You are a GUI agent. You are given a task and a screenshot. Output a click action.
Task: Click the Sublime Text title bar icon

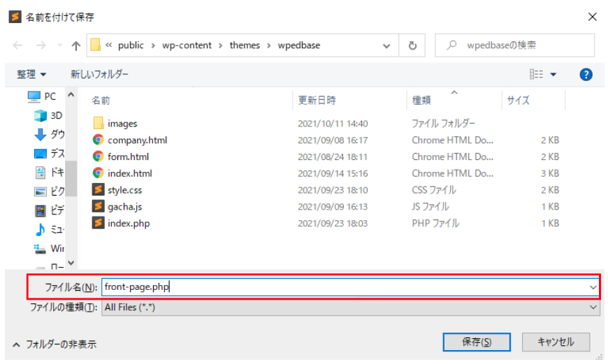(15, 17)
